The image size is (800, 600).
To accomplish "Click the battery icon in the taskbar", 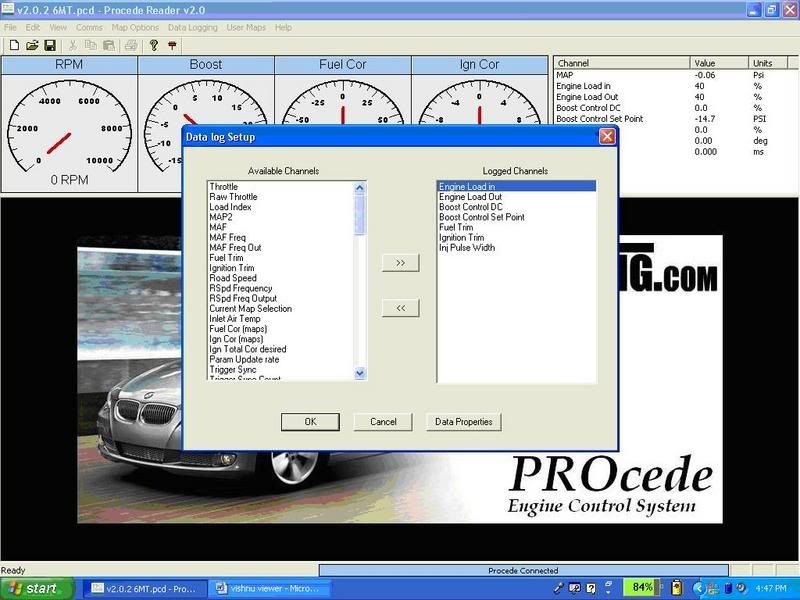I will [x=675, y=588].
